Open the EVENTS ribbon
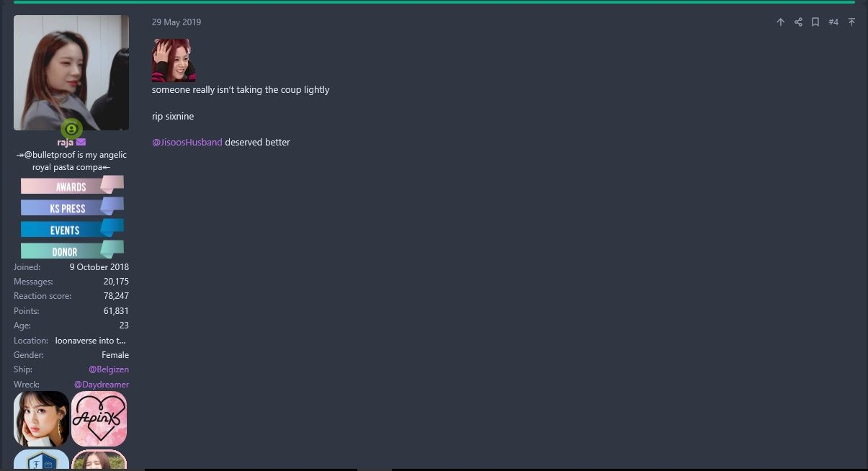 [72, 229]
